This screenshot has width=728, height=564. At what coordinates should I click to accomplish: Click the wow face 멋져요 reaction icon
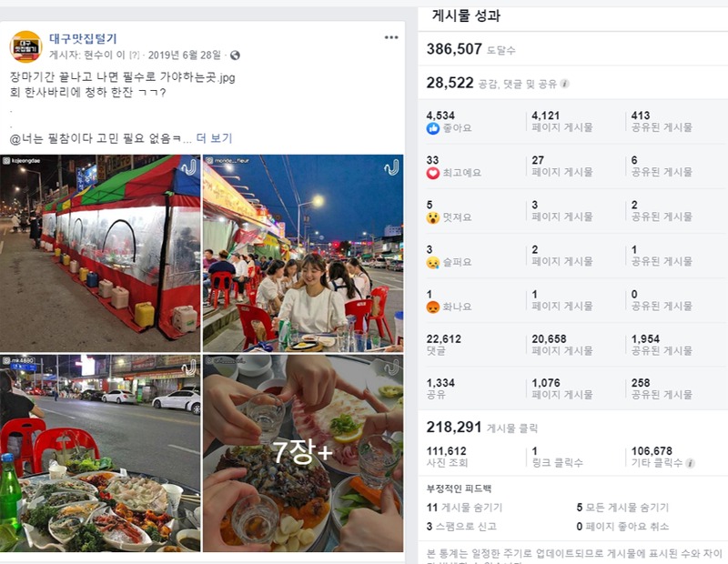click(x=433, y=217)
